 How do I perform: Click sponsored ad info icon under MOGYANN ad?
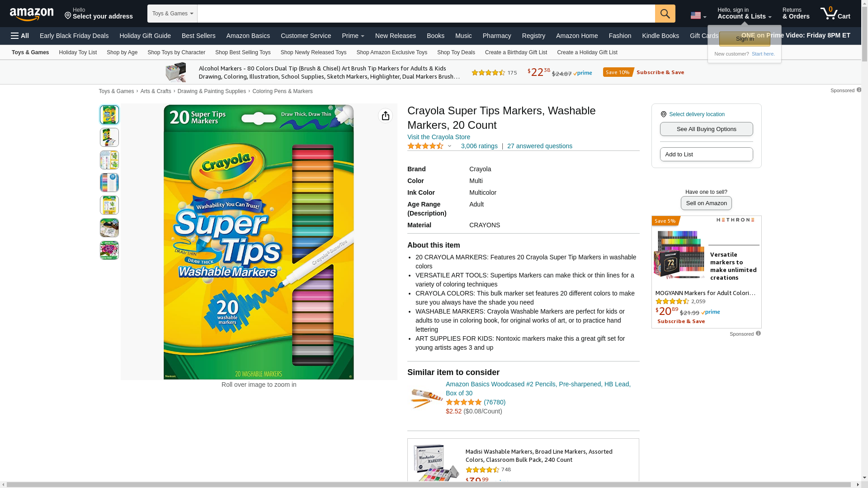click(x=758, y=333)
